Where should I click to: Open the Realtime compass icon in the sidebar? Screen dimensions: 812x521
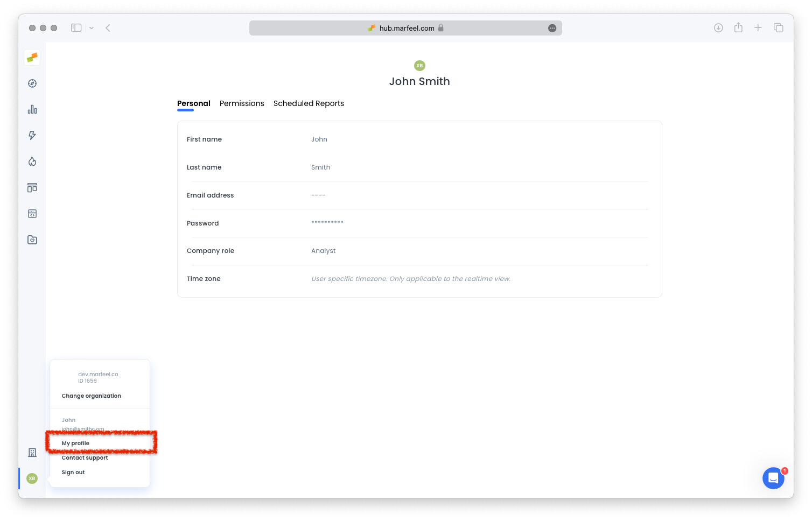pos(32,83)
